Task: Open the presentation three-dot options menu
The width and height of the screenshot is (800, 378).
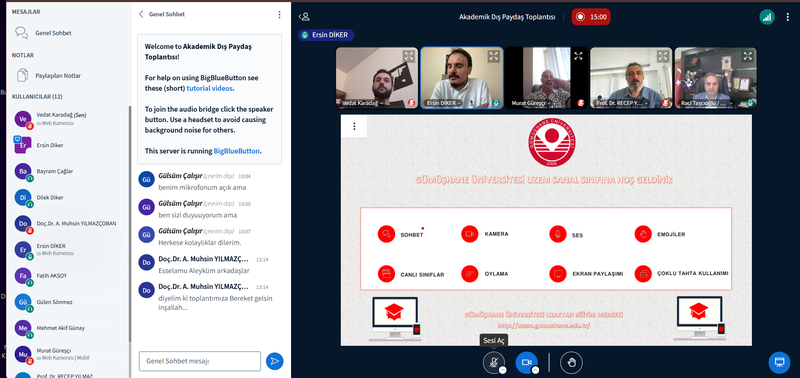Action: click(x=355, y=126)
